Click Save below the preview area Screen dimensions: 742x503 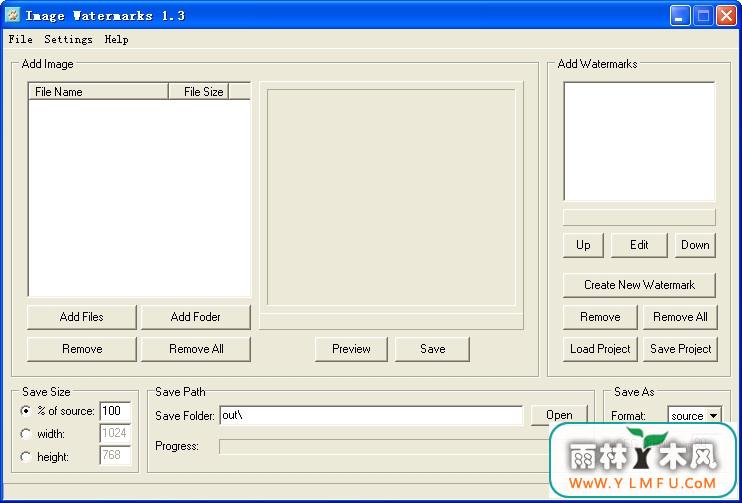(x=433, y=349)
